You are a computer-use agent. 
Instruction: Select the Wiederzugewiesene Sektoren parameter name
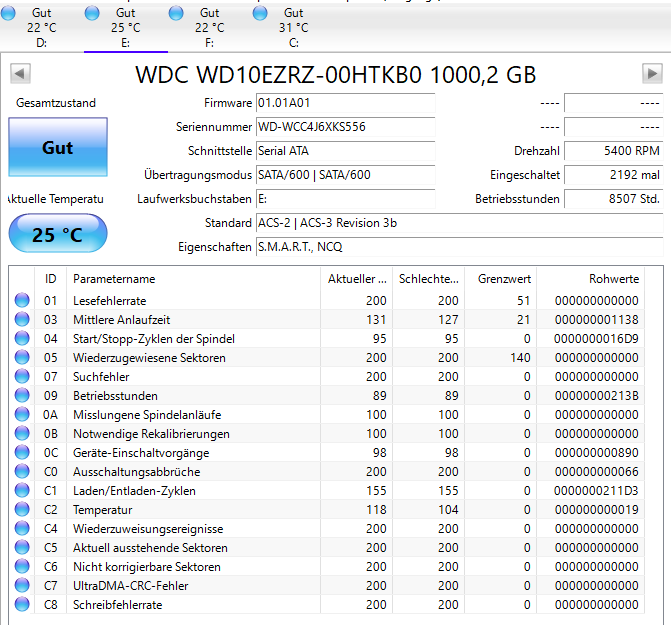click(149, 358)
